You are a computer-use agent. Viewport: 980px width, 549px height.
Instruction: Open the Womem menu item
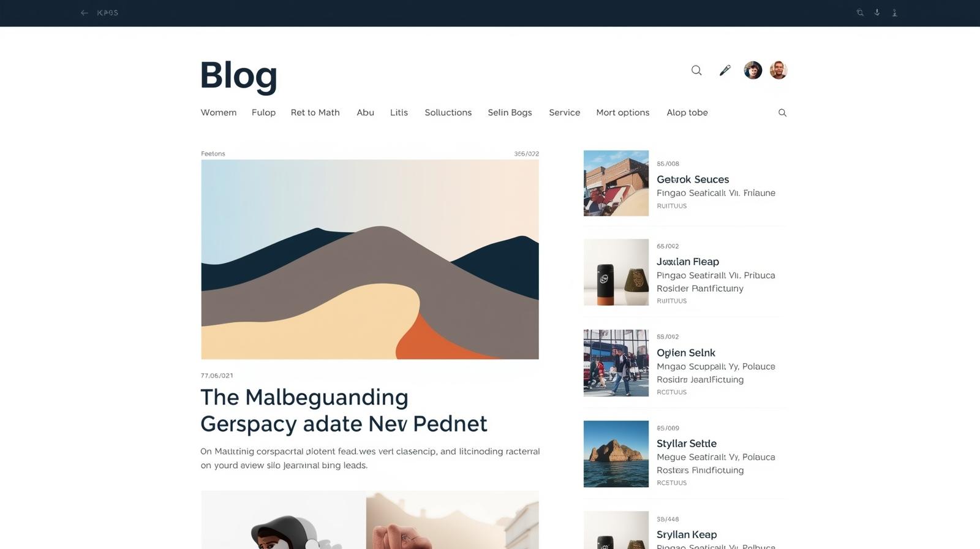click(x=219, y=113)
